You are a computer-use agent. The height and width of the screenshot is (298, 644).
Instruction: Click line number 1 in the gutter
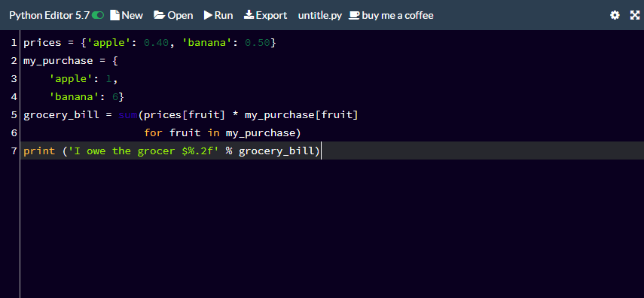coord(14,43)
